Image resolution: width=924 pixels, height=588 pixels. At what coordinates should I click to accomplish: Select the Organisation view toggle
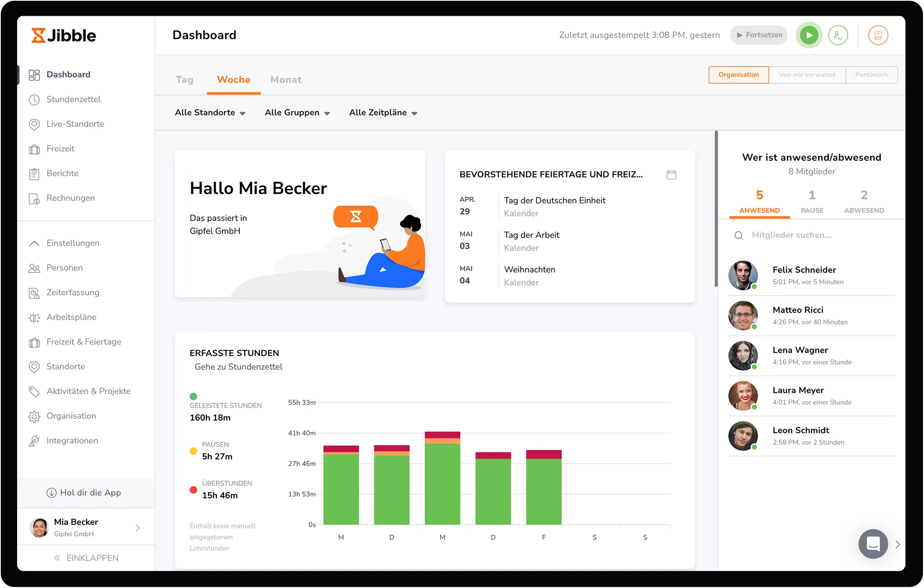[738, 75]
